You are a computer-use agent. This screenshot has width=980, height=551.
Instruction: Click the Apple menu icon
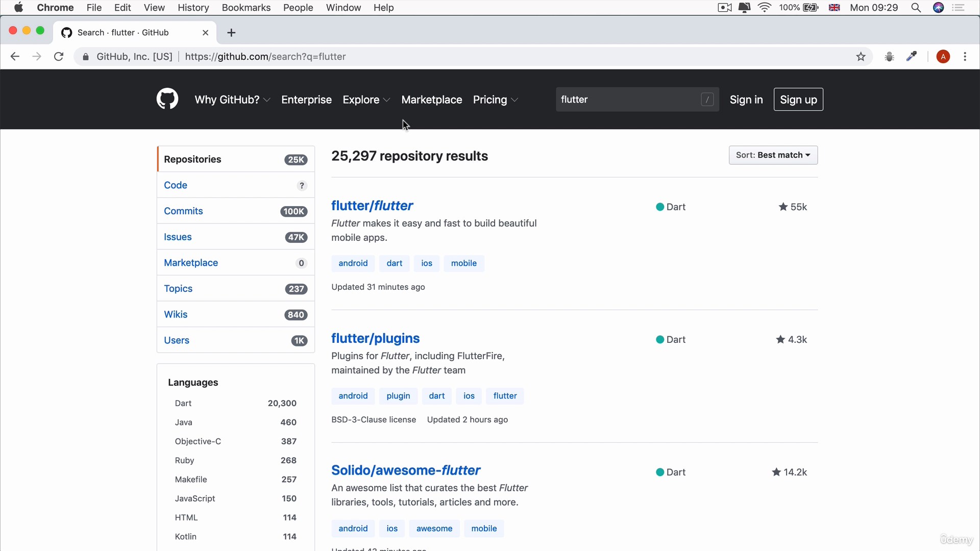[18, 8]
